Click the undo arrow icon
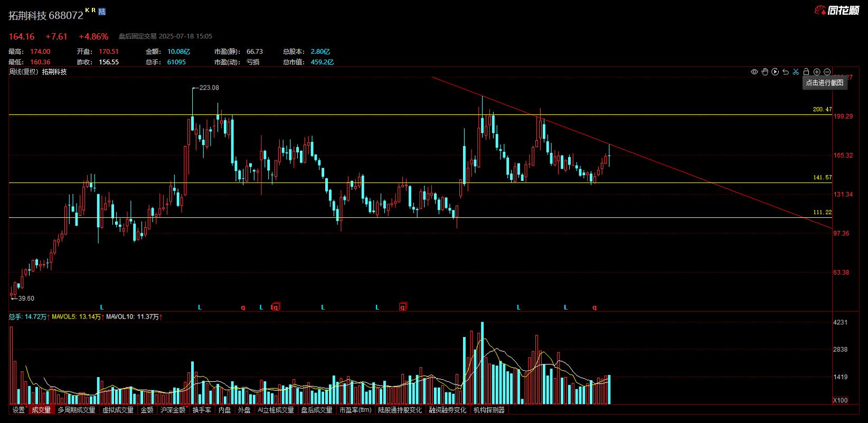 [x=786, y=72]
